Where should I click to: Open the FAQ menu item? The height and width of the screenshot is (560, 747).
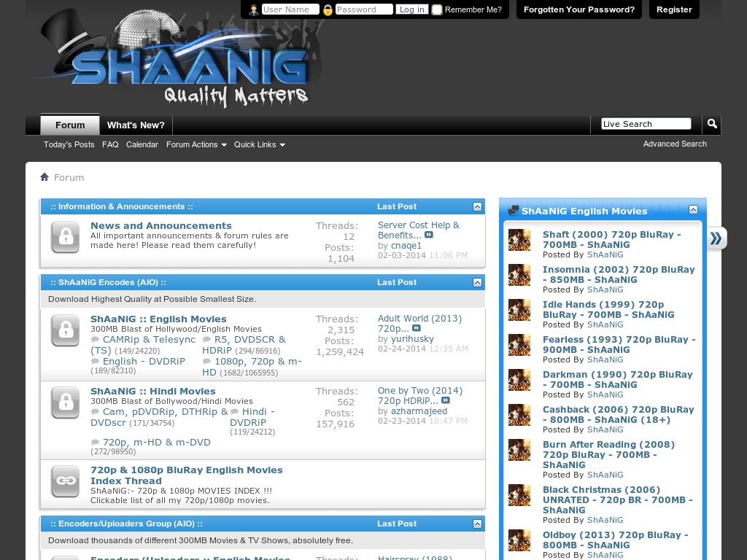coord(110,144)
